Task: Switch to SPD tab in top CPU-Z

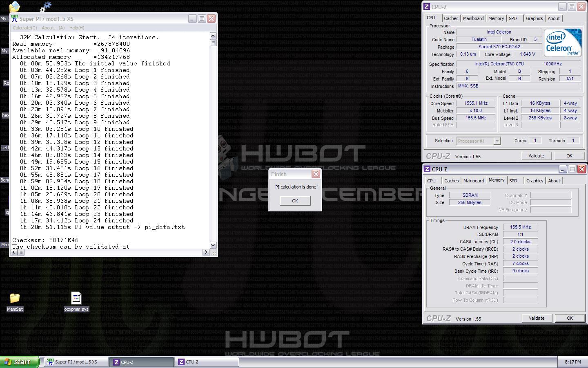Action: (513, 18)
